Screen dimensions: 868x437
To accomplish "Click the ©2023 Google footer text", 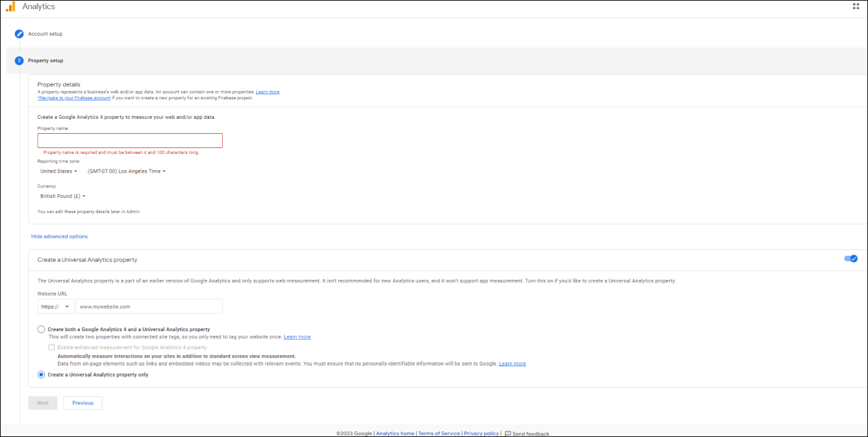I will (354, 433).
